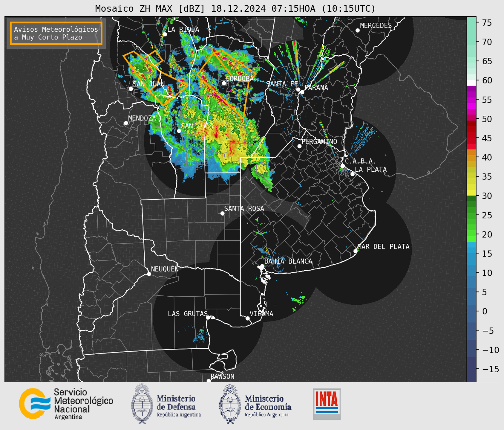Click the PARANÁ city label

point(316,88)
